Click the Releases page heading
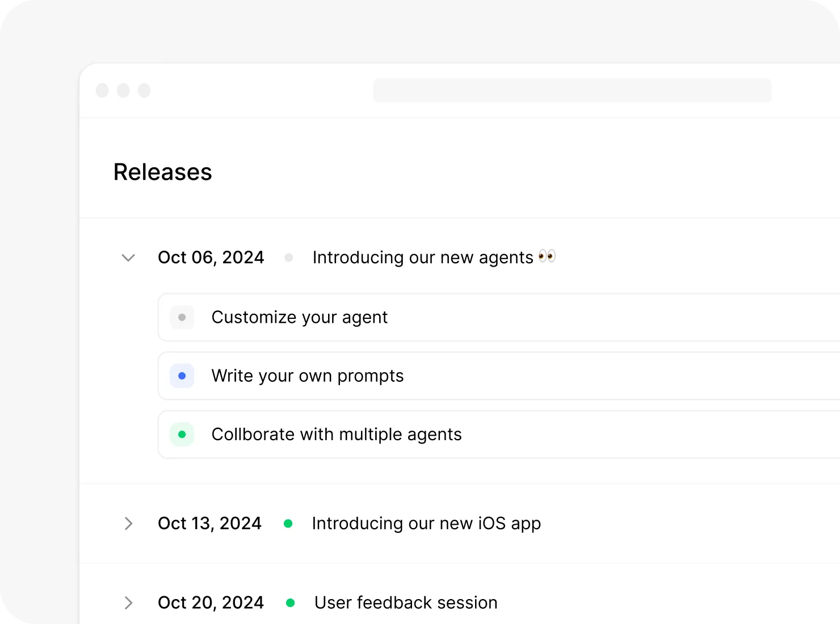Screen dimensions: 840x624 (163, 172)
